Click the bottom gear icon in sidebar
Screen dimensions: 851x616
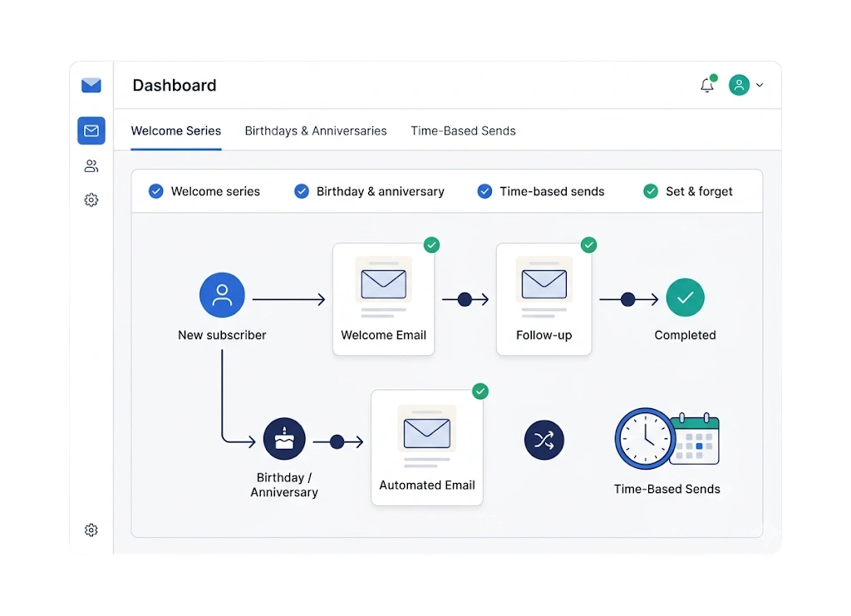pos(91,530)
